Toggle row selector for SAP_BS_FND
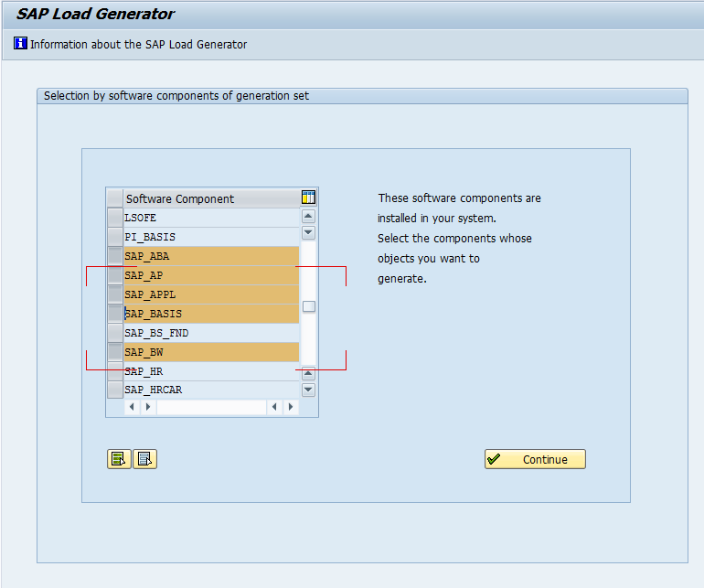 tap(115, 333)
